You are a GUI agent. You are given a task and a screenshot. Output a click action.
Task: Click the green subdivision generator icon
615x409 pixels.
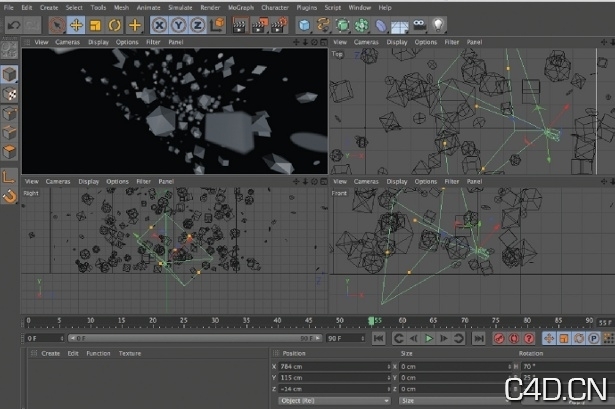click(x=342, y=25)
